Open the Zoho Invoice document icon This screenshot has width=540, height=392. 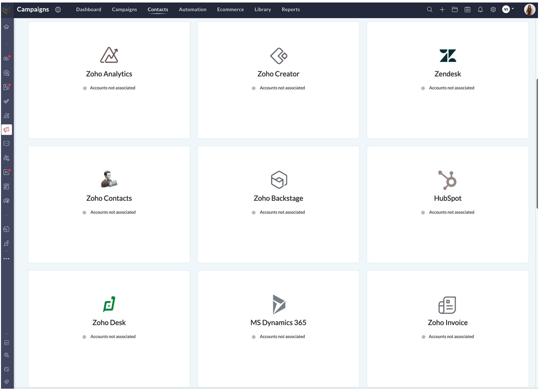448,305
